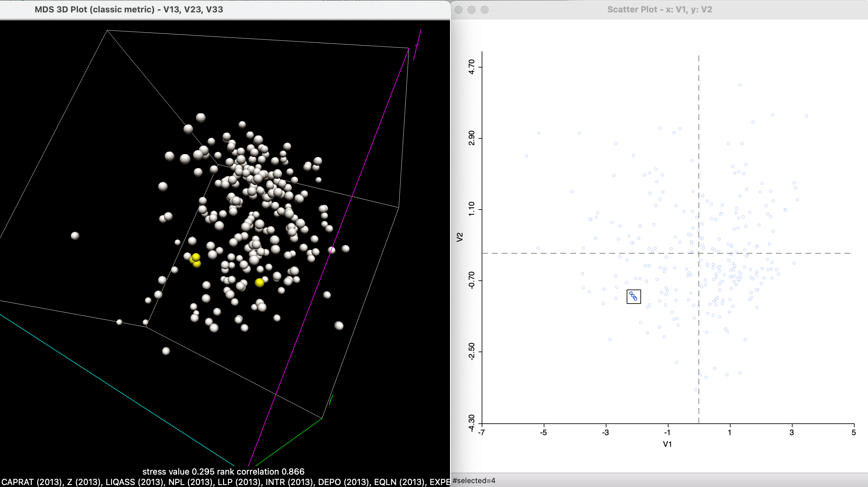The image size is (868, 487).
Task: Click the -4.30 y-axis tick label
Action: point(472,423)
